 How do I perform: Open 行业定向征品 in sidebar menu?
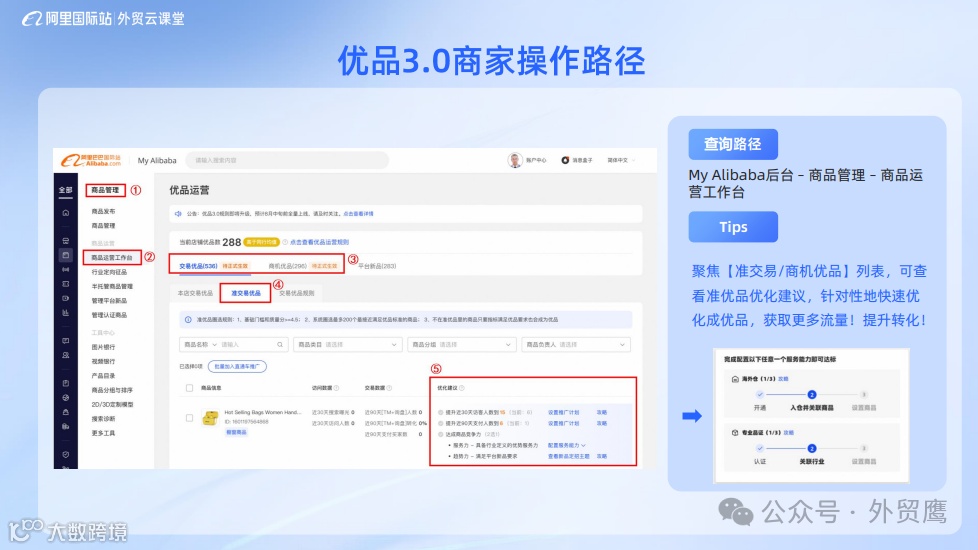109,272
